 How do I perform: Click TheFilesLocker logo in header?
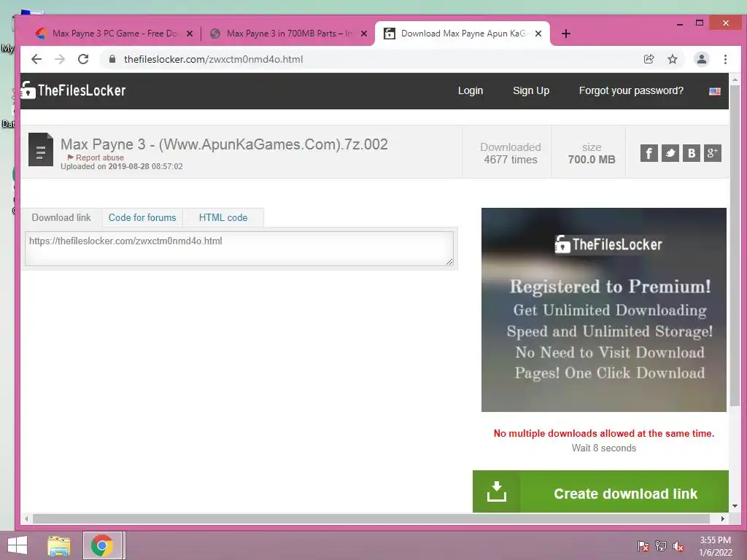pos(74,90)
